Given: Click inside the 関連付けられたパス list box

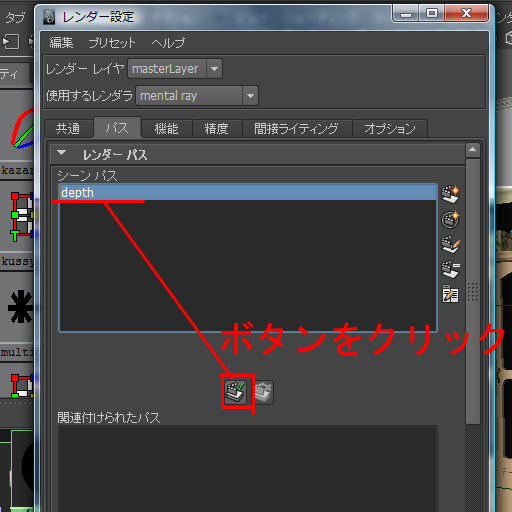Looking at the screenshot, I should click(x=247, y=469).
